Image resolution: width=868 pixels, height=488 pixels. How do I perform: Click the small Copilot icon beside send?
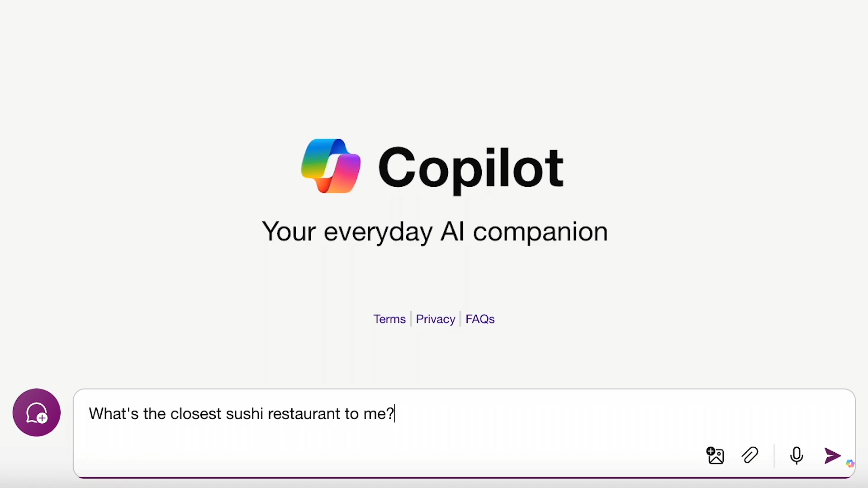[850, 464]
